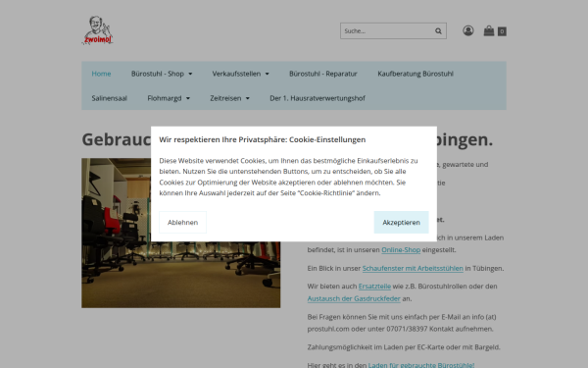Open the Bürostuhl - Shop menu

pyautogui.click(x=158, y=74)
